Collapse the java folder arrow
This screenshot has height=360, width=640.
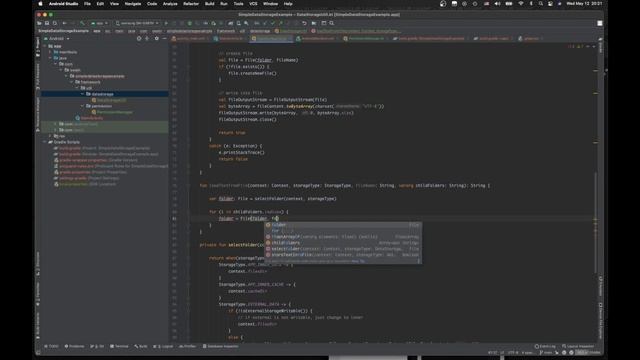tap(51, 58)
